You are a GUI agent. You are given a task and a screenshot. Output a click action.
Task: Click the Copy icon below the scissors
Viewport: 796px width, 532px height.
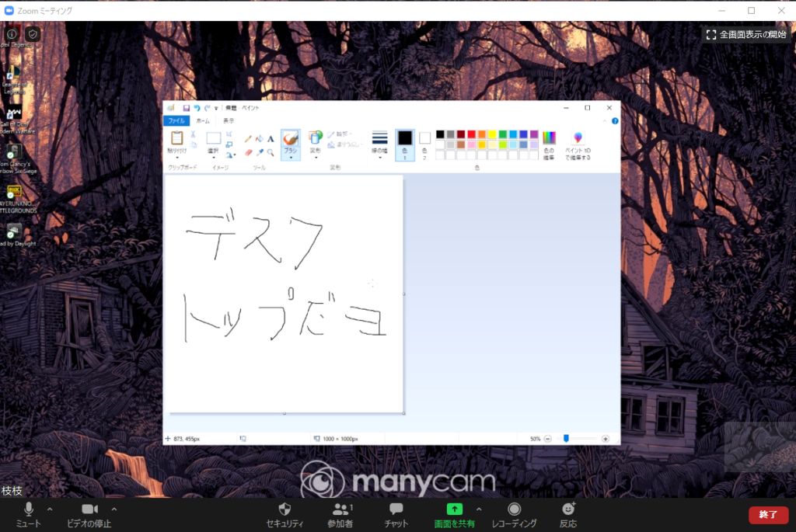click(x=194, y=144)
